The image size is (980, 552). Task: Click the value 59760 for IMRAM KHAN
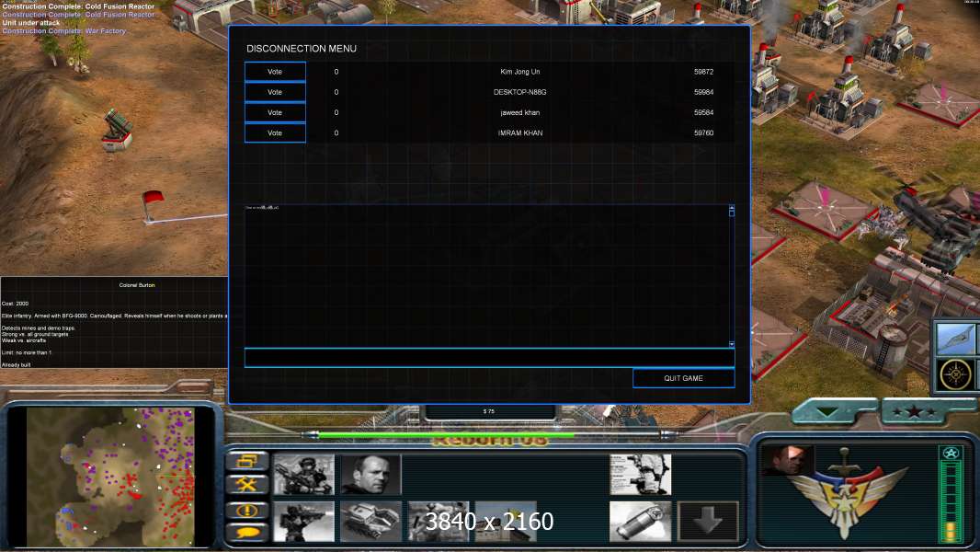(x=704, y=133)
